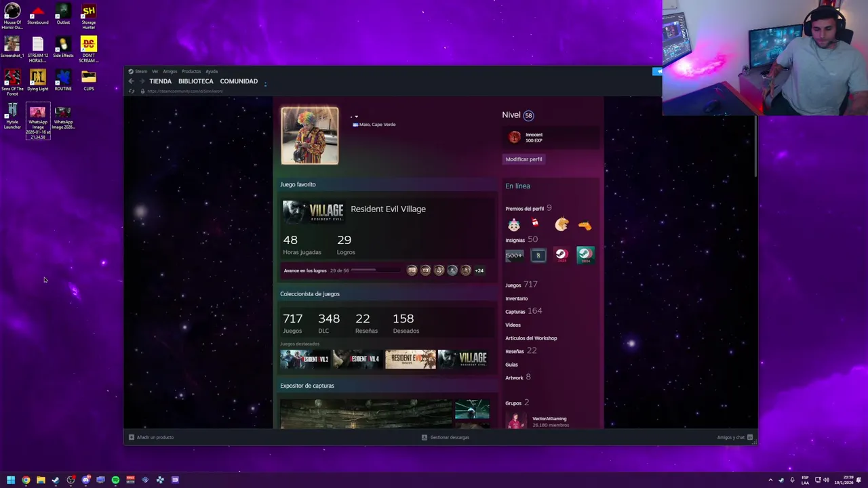The height and width of the screenshot is (488, 868).
Task: Open the TIENDA tab
Action: coord(160,81)
